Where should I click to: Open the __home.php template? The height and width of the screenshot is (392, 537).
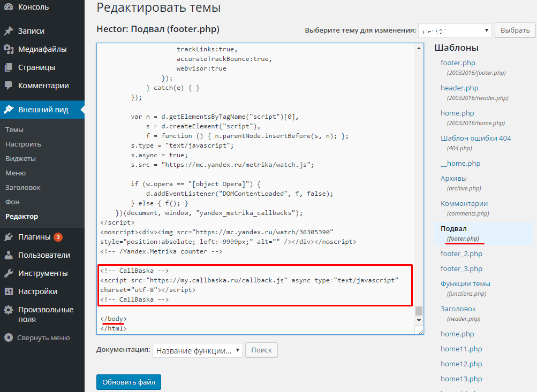pyautogui.click(x=460, y=164)
